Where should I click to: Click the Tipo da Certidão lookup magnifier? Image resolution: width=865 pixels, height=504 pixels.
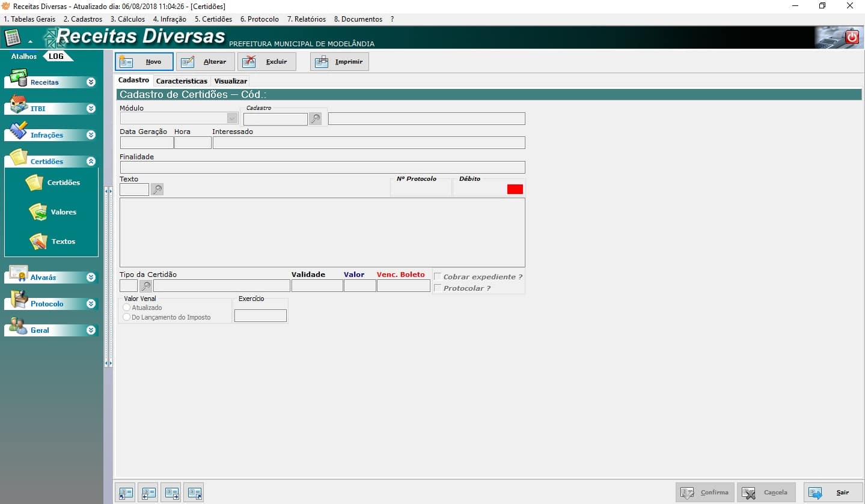(x=145, y=286)
